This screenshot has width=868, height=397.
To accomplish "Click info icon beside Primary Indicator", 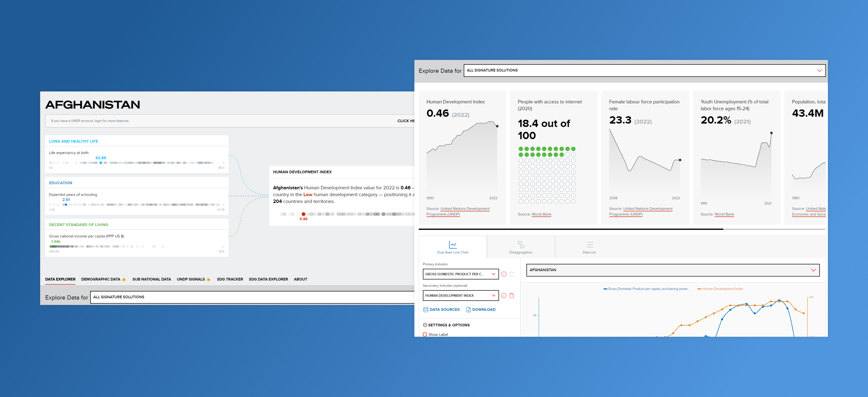I will pos(504,274).
